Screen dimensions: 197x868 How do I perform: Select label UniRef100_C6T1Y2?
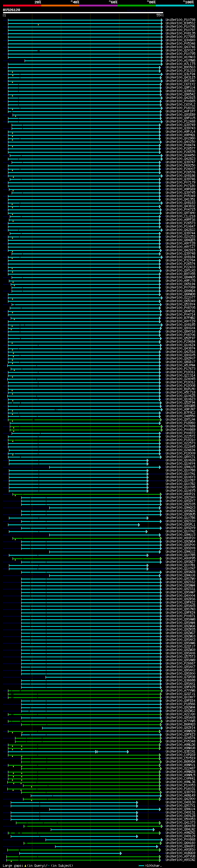[180, 84]
